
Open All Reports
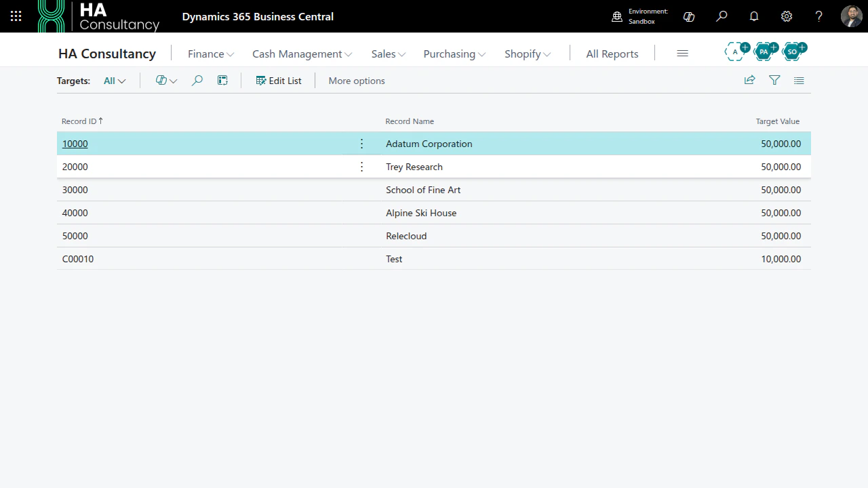pos(612,54)
